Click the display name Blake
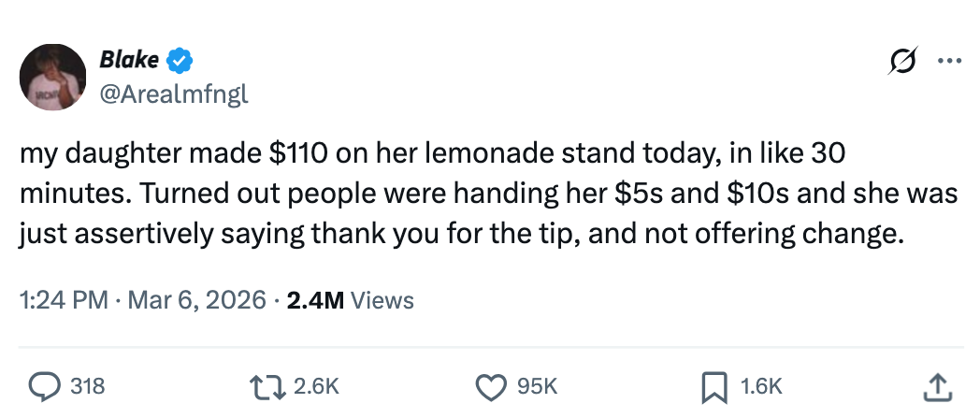Viewport: 980px width, 418px height. [x=129, y=61]
